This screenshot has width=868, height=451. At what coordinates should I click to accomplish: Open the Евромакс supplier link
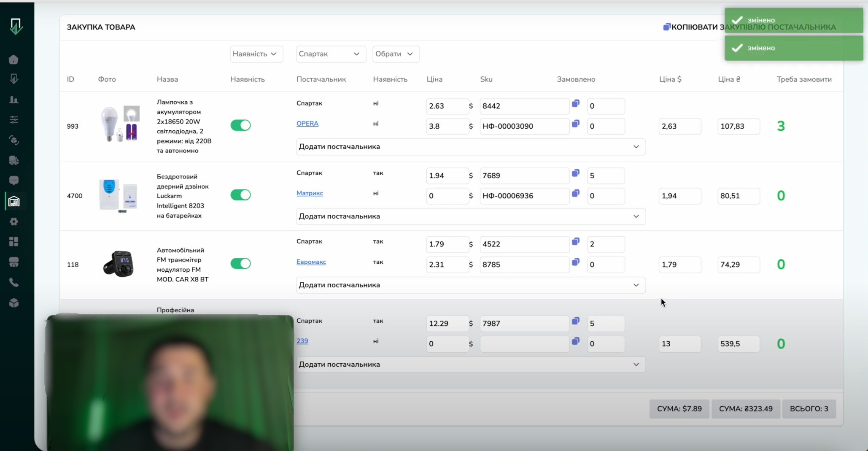pyautogui.click(x=311, y=262)
